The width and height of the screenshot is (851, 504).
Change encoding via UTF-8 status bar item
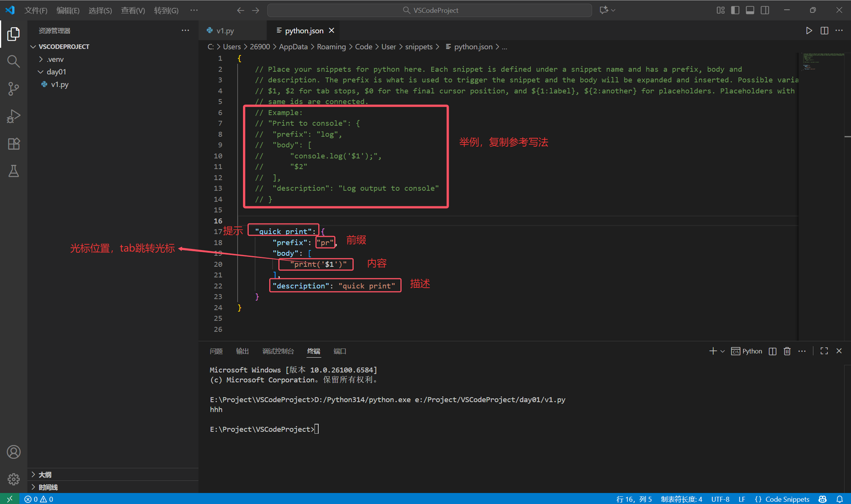click(x=720, y=499)
